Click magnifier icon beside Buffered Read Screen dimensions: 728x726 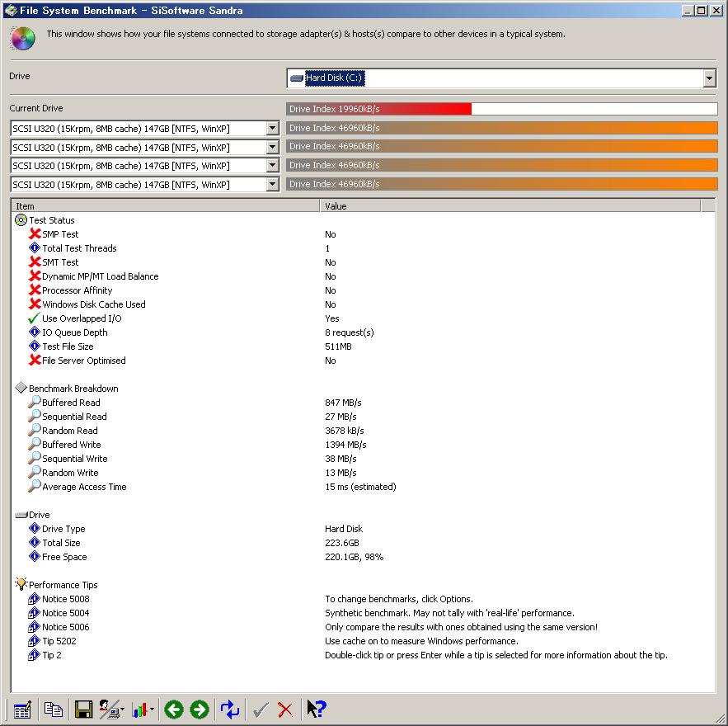(35, 402)
